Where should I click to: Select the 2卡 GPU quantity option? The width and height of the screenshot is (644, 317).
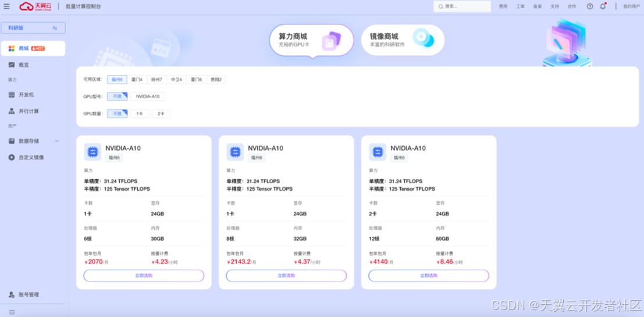(x=161, y=114)
